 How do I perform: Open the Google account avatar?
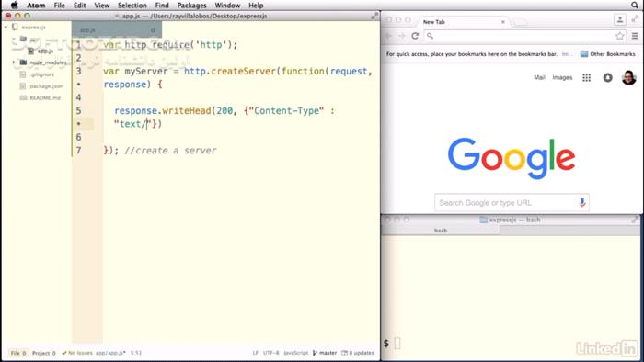point(628,77)
